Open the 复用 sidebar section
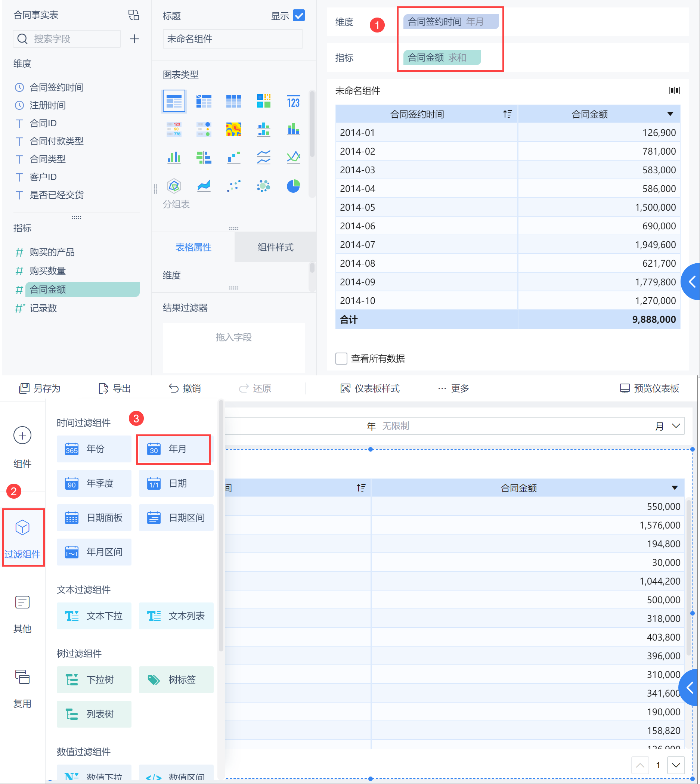Viewport: 700px width, 784px height. pos(22,688)
